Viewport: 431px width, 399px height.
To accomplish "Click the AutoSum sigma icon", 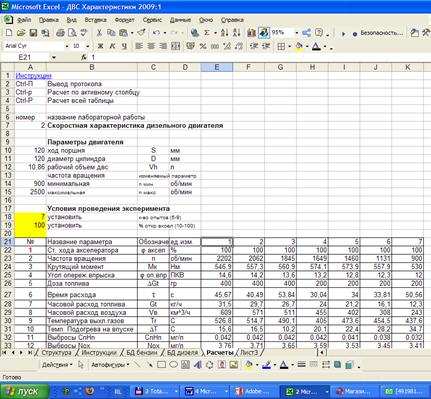I will coord(207,33).
